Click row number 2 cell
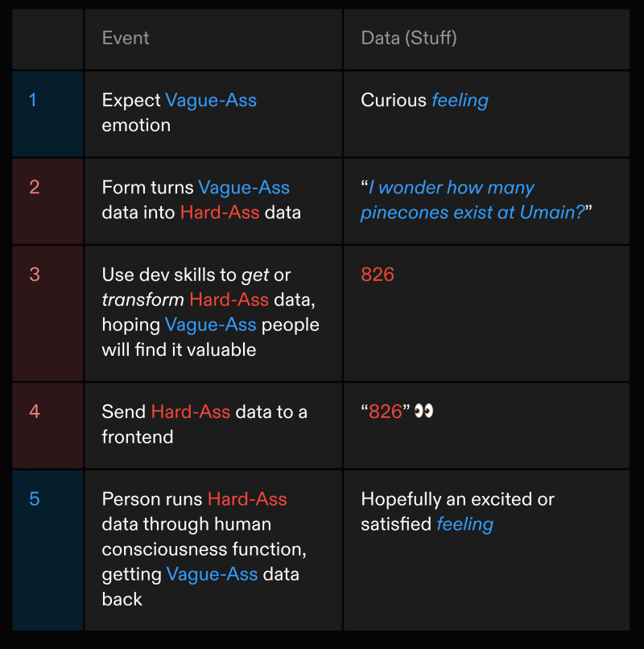The image size is (644, 649). [x=47, y=201]
